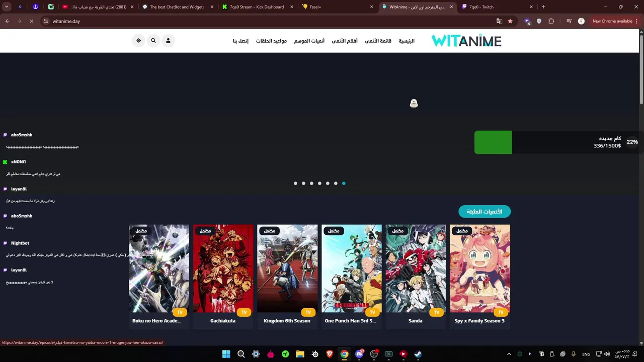Screen dimensions: 644x362
Task: Go back with the browser back arrow
Action: coord(7,21)
